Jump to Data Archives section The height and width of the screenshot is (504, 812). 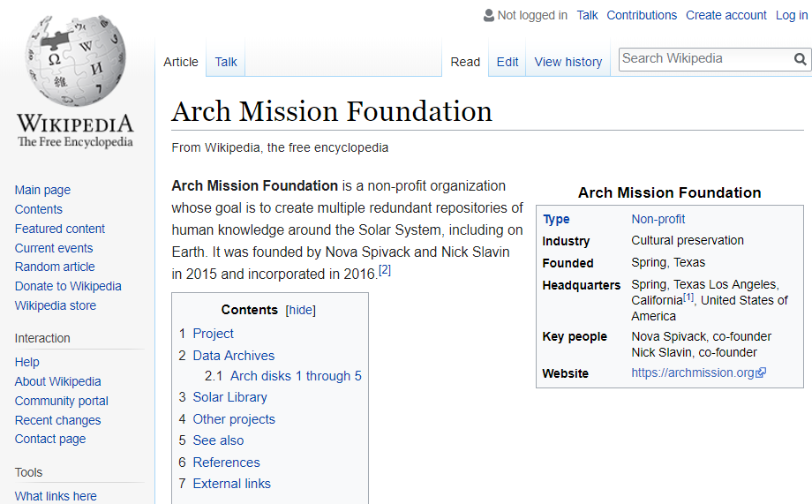point(233,356)
